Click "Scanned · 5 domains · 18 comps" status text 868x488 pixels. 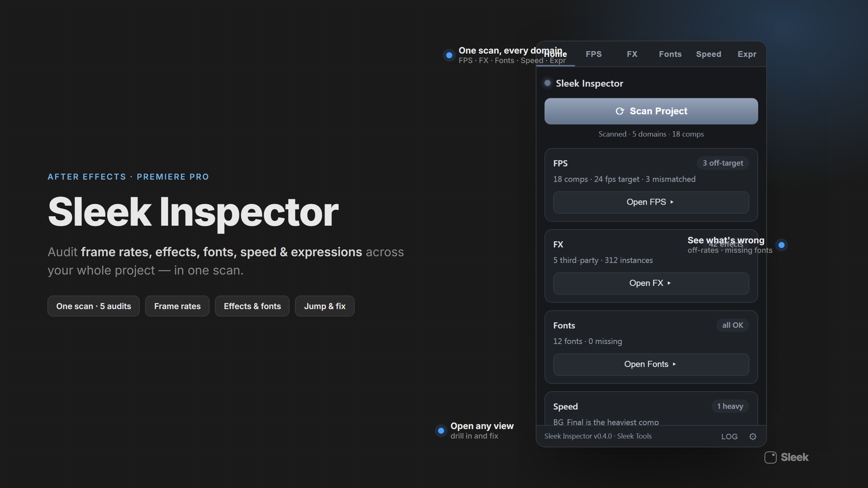(651, 134)
